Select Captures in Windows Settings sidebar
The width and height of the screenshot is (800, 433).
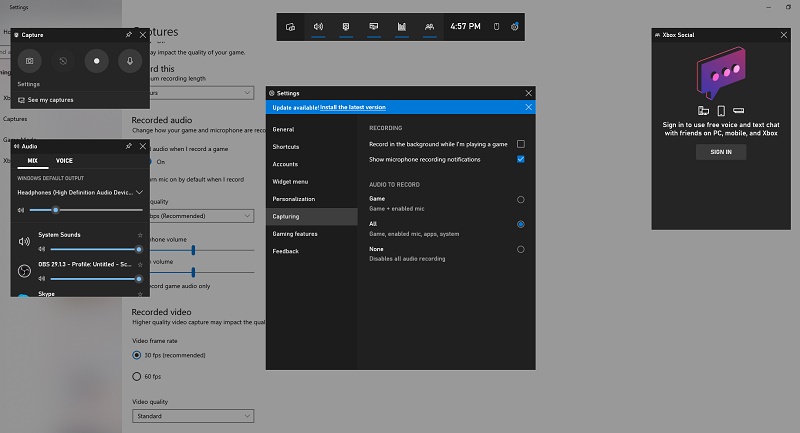tap(15, 119)
